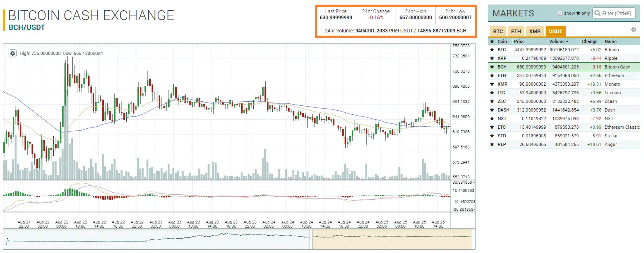Switch to the XMR markets tab
Viewport: 644px width, 253px height.
pyautogui.click(x=535, y=31)
